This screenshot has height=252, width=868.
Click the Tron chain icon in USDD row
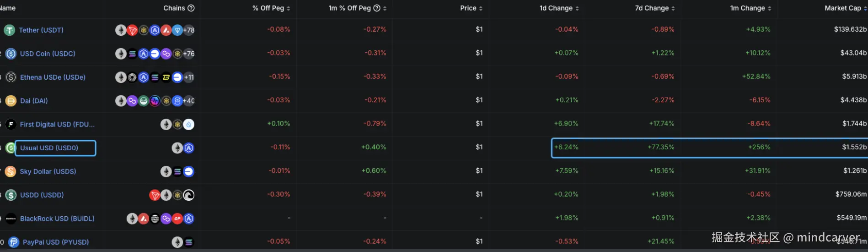click(155, 195)
